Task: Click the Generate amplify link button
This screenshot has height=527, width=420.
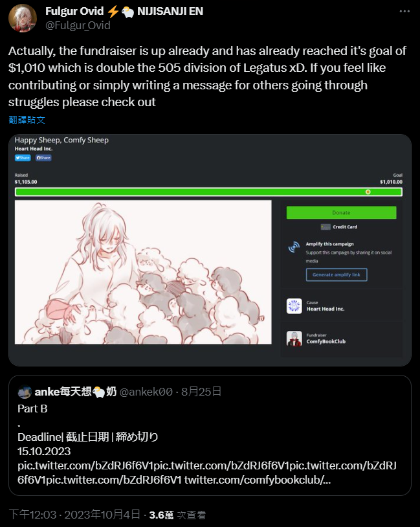Action: (x=337, y=275)
